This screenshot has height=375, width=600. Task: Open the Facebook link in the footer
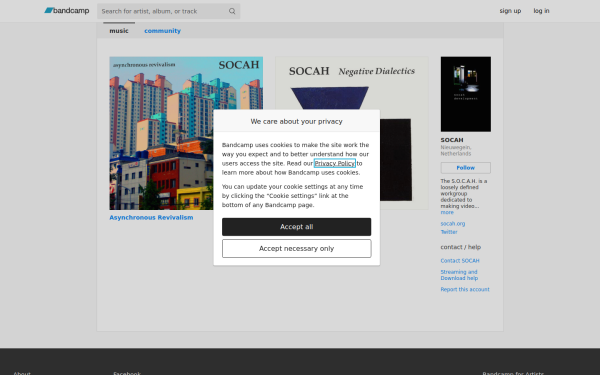(x=127, y=373)
